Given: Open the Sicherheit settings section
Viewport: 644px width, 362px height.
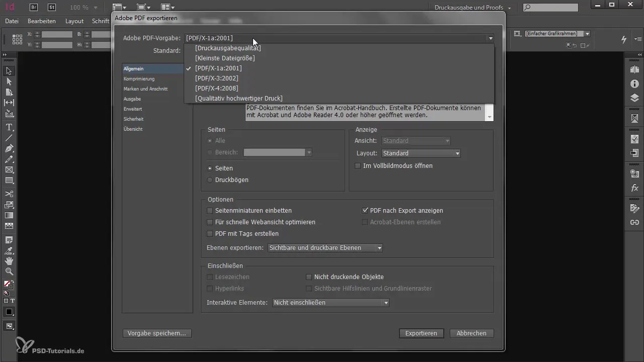Looking at the screenshot, I should coord(134,119).
